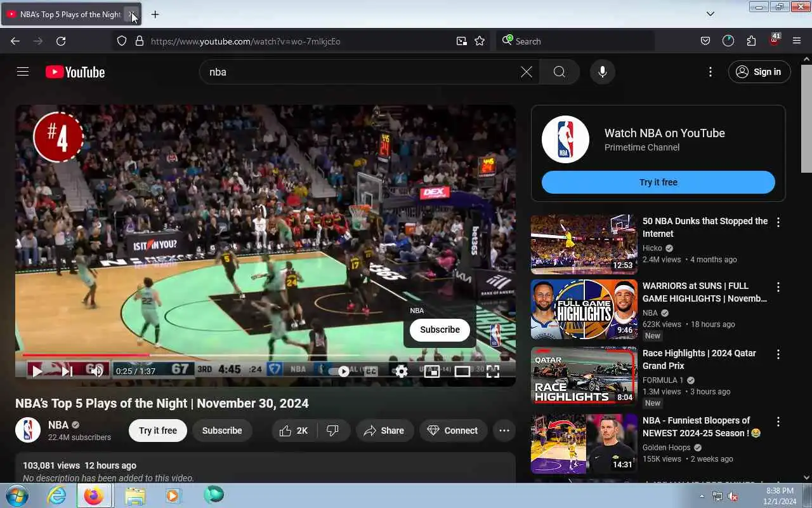Open the NBA channel avatar below the video

(28, 430)
